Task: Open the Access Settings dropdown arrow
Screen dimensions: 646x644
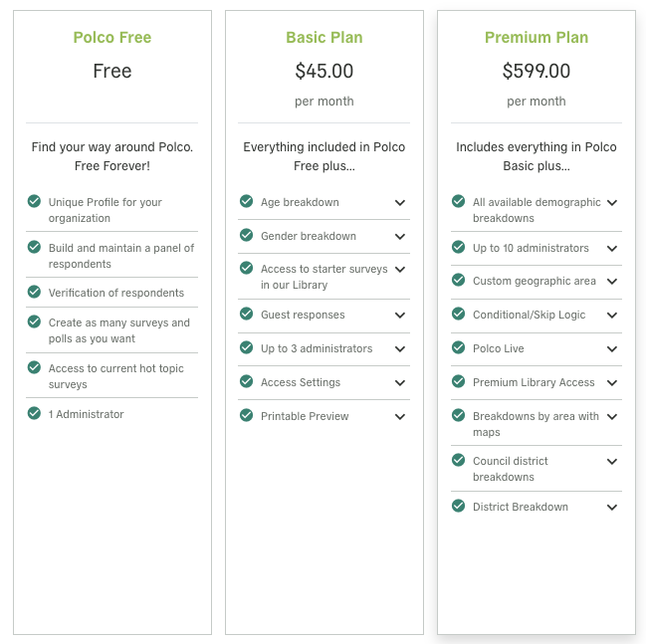Action: click(400, 383)
